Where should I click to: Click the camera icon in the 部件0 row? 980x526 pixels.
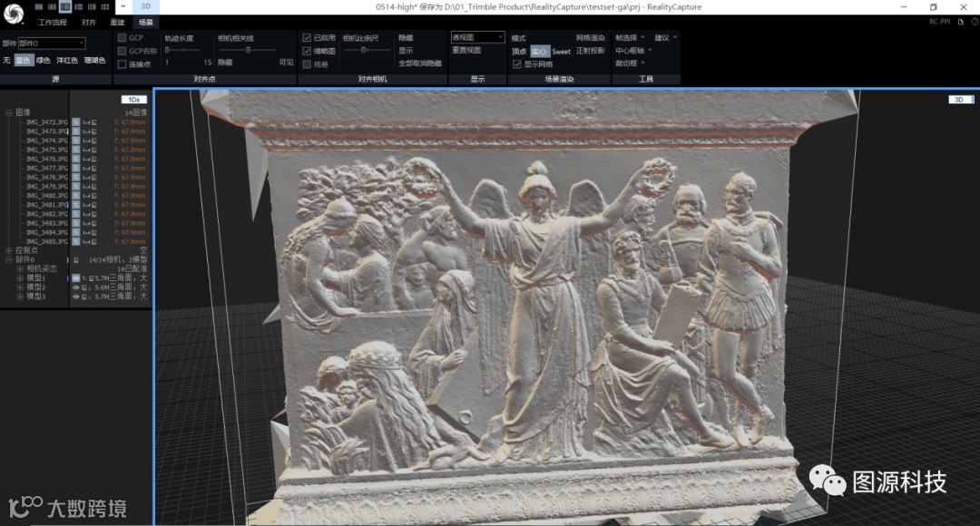76,260
